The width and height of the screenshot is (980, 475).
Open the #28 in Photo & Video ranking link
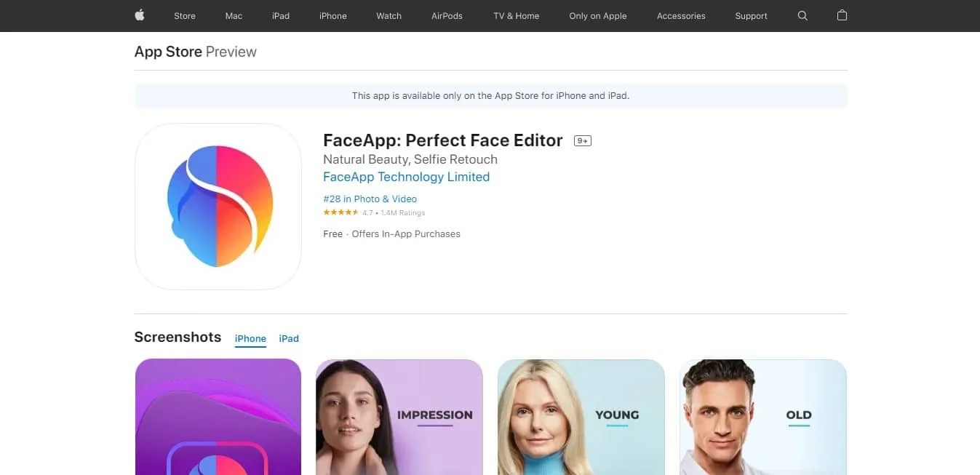click(x=370, y=199)
